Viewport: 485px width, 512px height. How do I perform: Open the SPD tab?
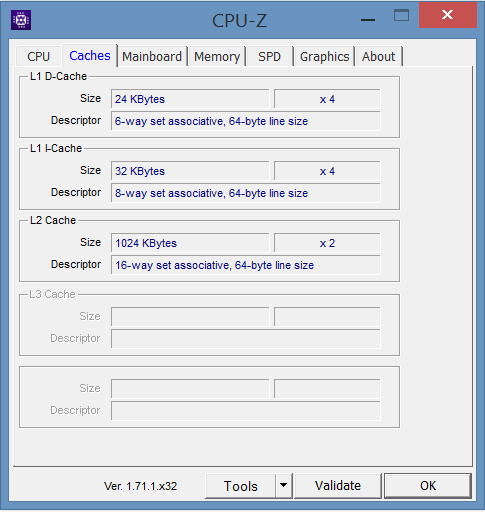tap(269, 56)
